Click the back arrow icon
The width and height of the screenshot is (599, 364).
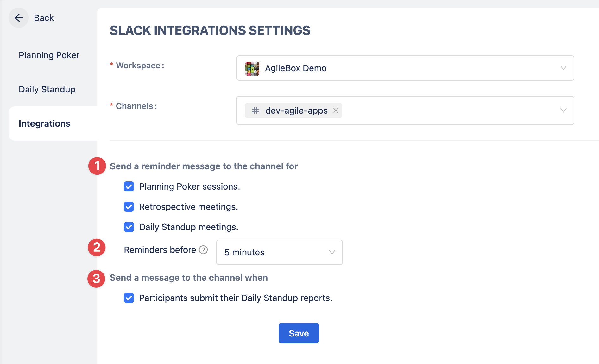click(19, 18)
